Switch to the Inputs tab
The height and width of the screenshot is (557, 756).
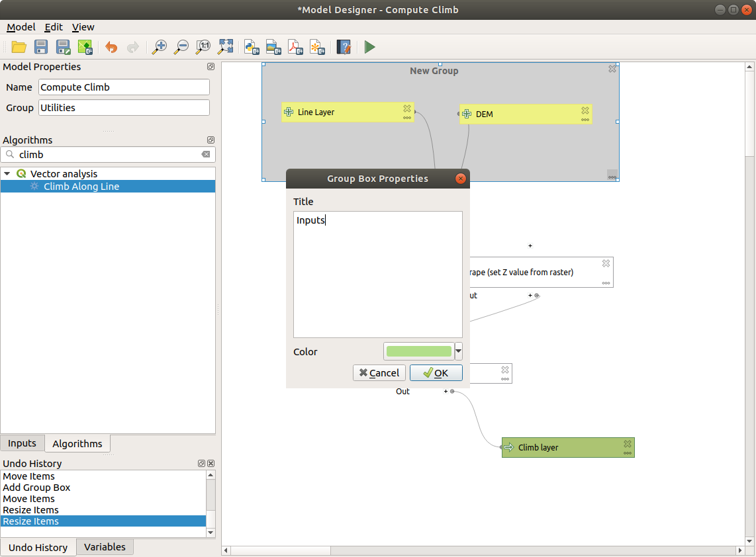click(x=22, y=443)
